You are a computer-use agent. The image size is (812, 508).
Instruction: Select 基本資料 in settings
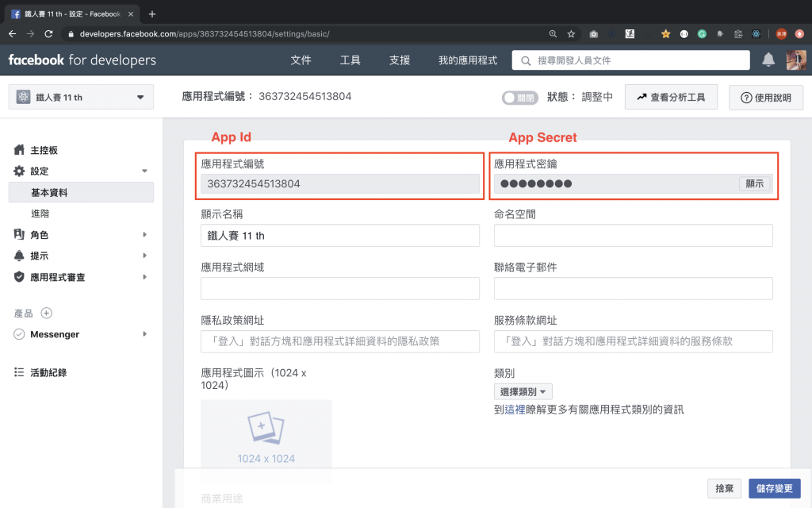pyautogui.click(x=82, y=192)
